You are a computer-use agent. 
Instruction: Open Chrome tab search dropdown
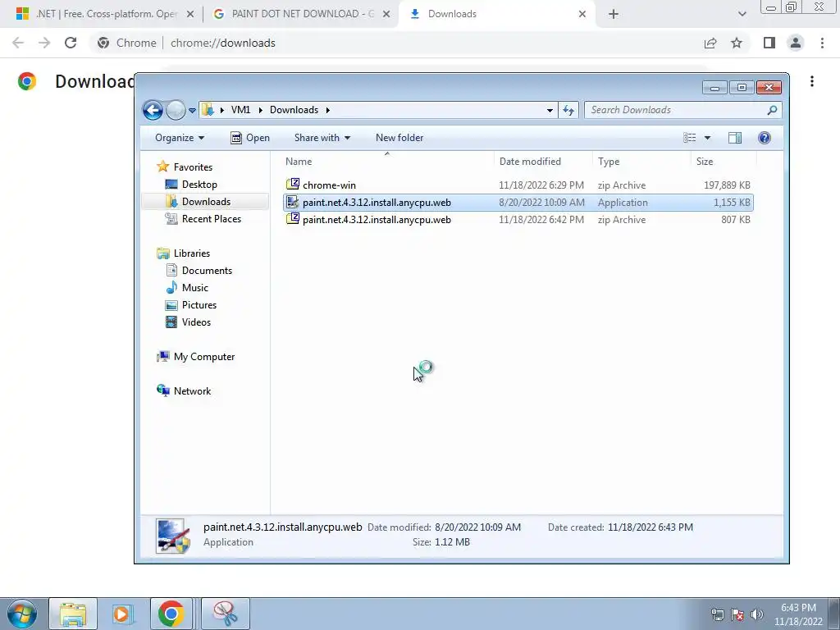point(742,14)
